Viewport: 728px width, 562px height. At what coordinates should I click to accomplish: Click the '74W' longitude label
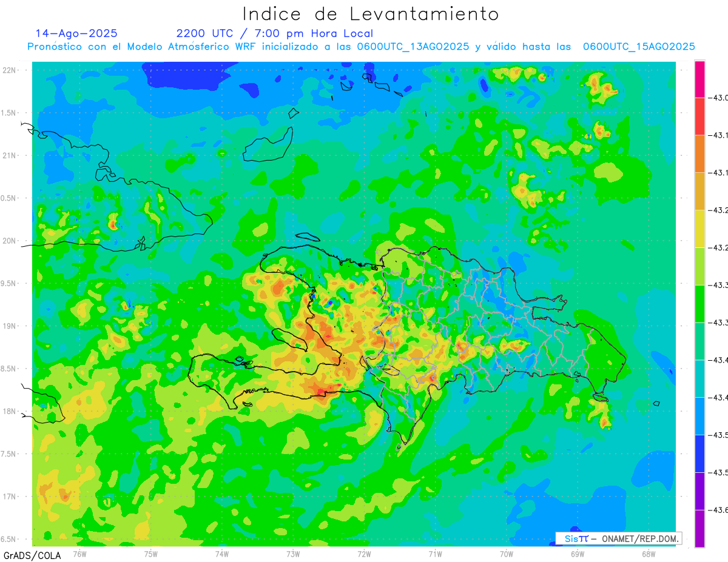tap(222, 554)
